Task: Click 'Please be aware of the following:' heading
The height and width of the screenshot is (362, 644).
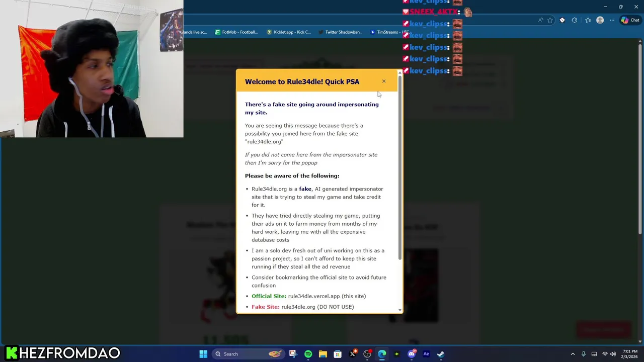Action: [292, 176]
